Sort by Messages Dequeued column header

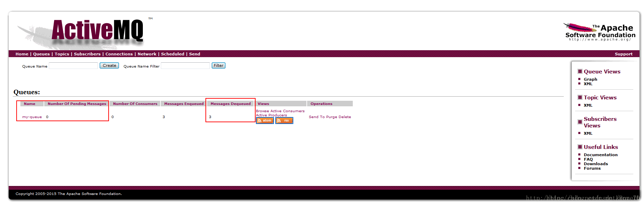231,104
